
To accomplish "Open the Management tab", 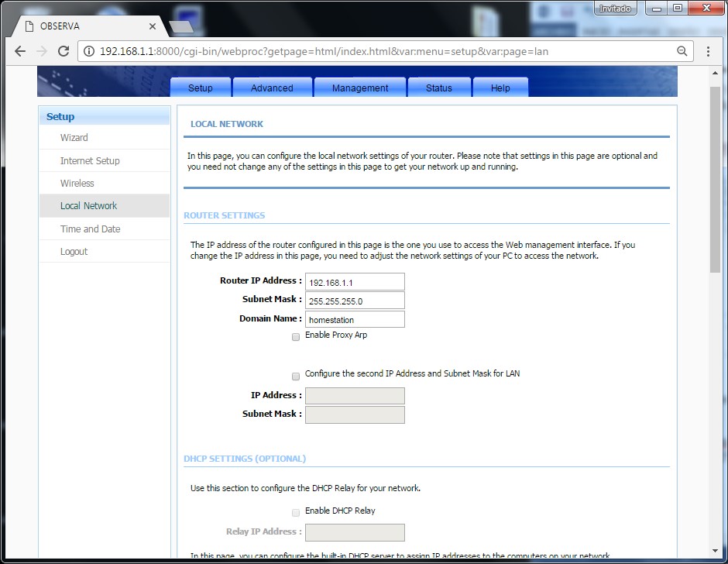I will (x=360, y=88).
